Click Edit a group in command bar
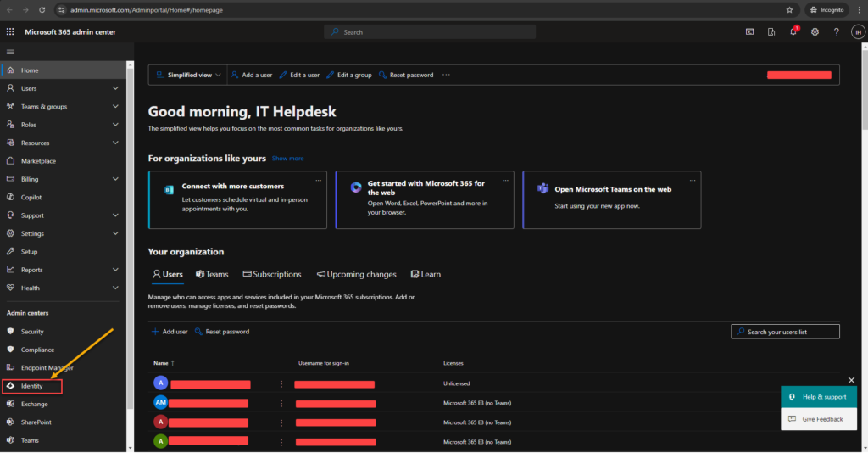This screenshot has width=868, height=453. click(x=348, y=75)
